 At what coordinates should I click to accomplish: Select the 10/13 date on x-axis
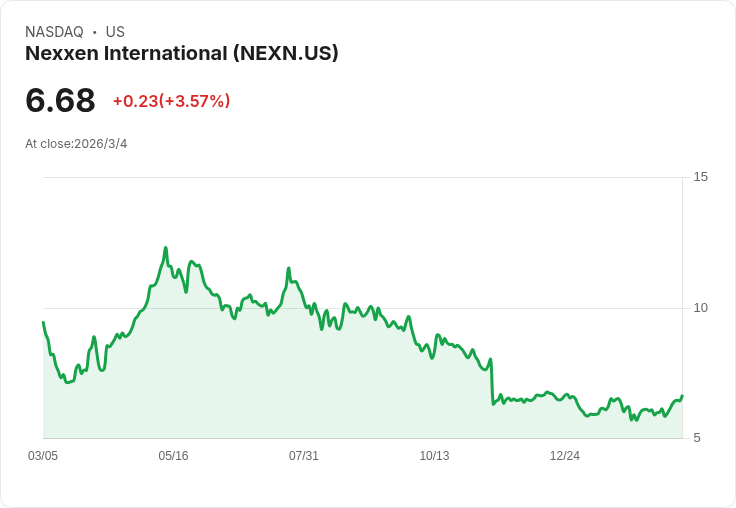pyautogui.click(x=434, y=456)
